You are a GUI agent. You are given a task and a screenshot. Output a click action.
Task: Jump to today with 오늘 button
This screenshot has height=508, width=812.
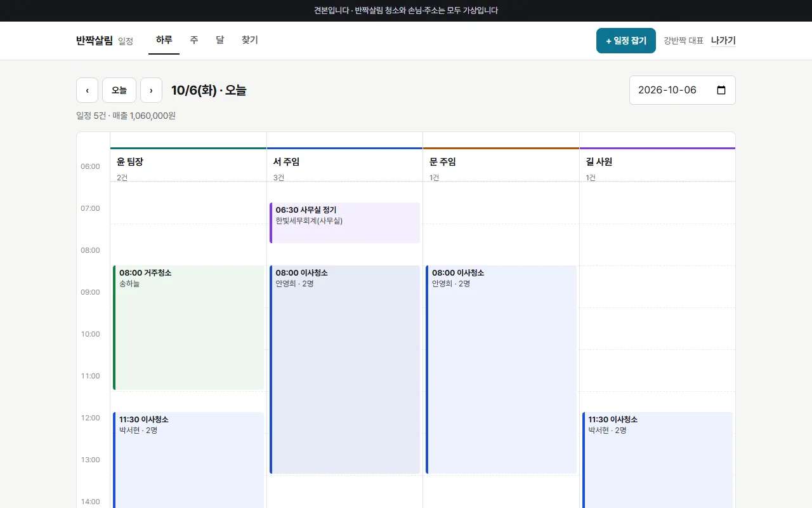click(x=119, y=90)
